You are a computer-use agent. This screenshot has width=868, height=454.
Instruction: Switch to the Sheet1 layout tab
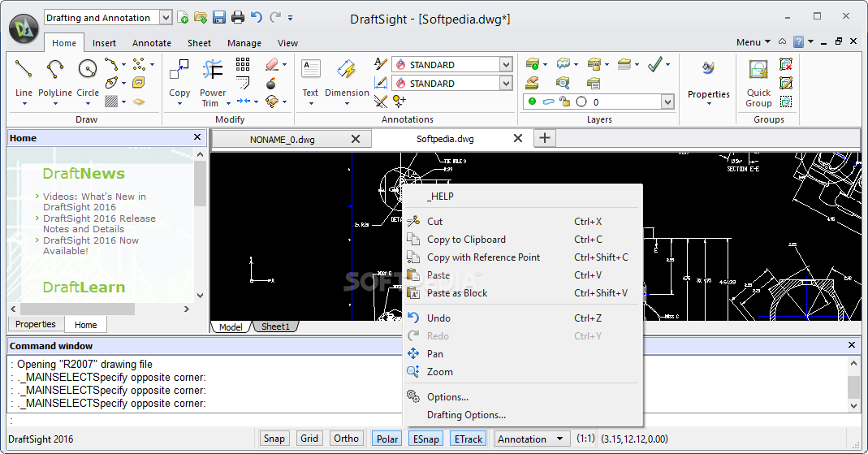pyautogui.click(x=275, y=326)
